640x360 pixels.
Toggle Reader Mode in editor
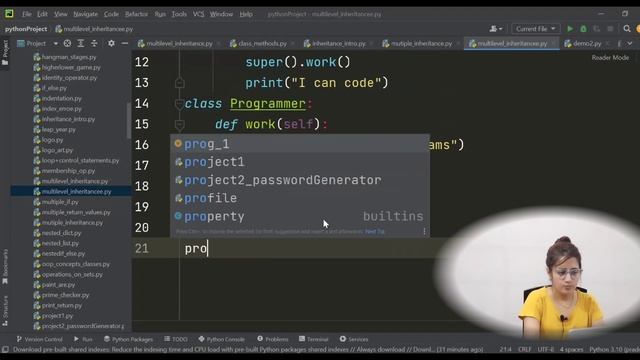coord(610,58)
